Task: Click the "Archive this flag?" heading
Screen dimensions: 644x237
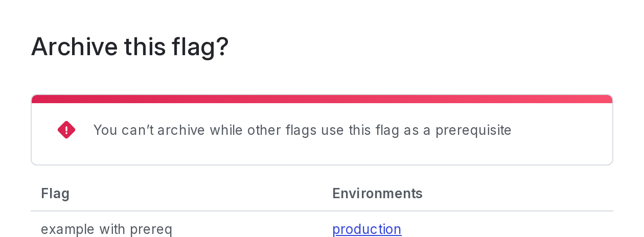Action: 130,46
